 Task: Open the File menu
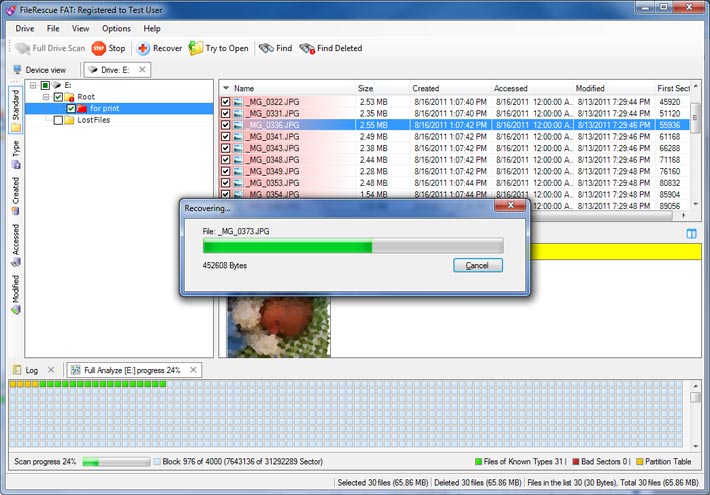53,29
